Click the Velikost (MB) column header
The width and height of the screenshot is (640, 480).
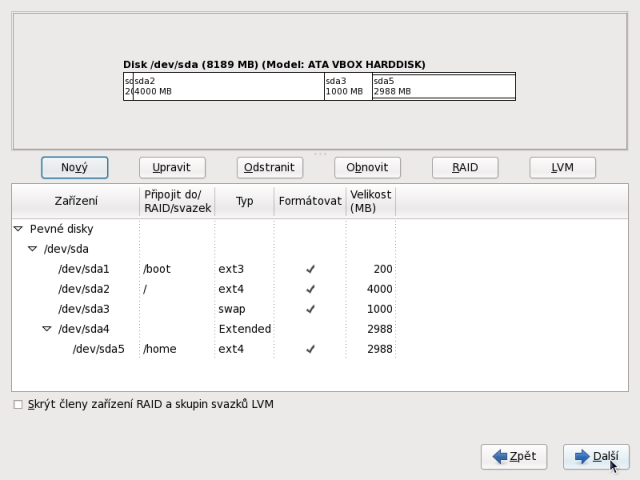click(370, 200)
